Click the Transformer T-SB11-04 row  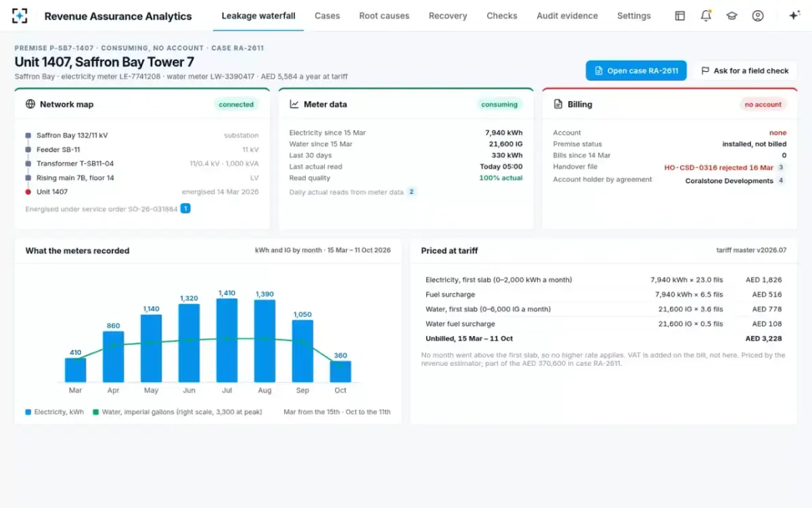(x=142, y=164)
